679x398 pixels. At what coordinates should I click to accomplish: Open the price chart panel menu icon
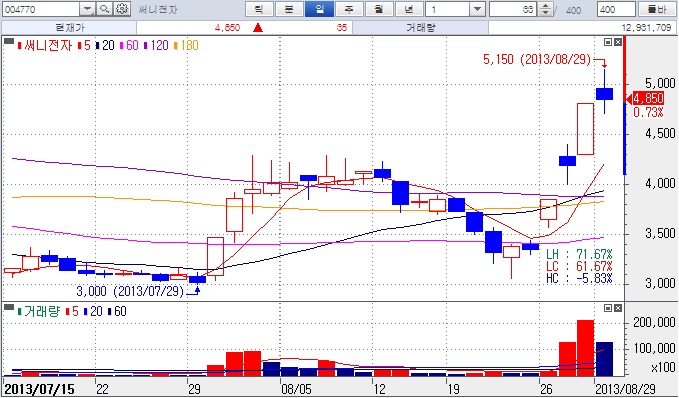[x=8, y=42]
